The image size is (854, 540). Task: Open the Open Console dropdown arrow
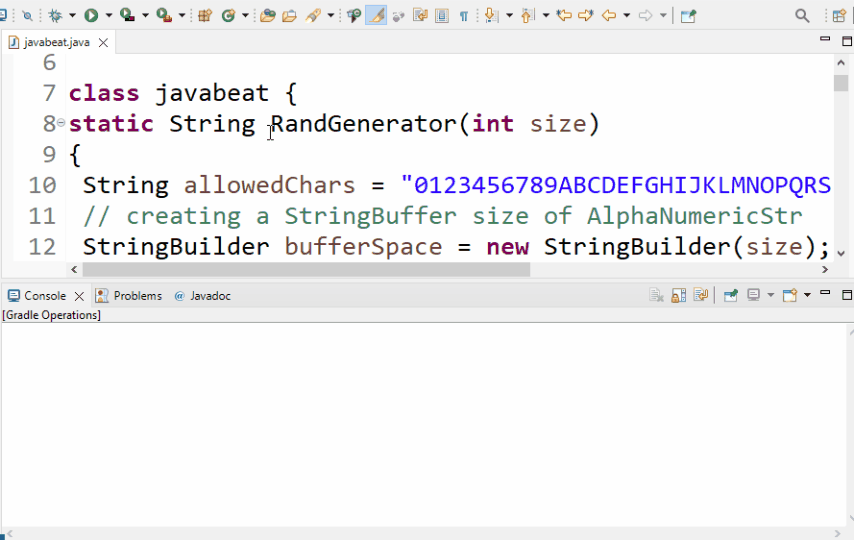(807, 295)
